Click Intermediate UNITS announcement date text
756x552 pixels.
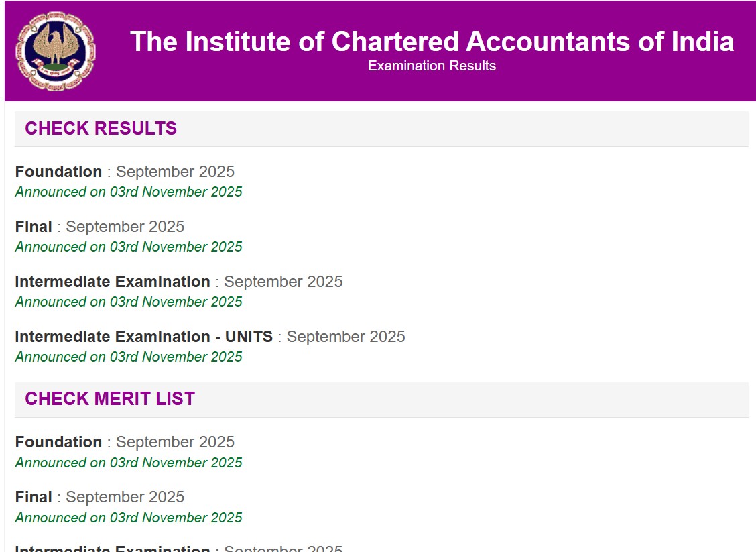click(128, 357)
